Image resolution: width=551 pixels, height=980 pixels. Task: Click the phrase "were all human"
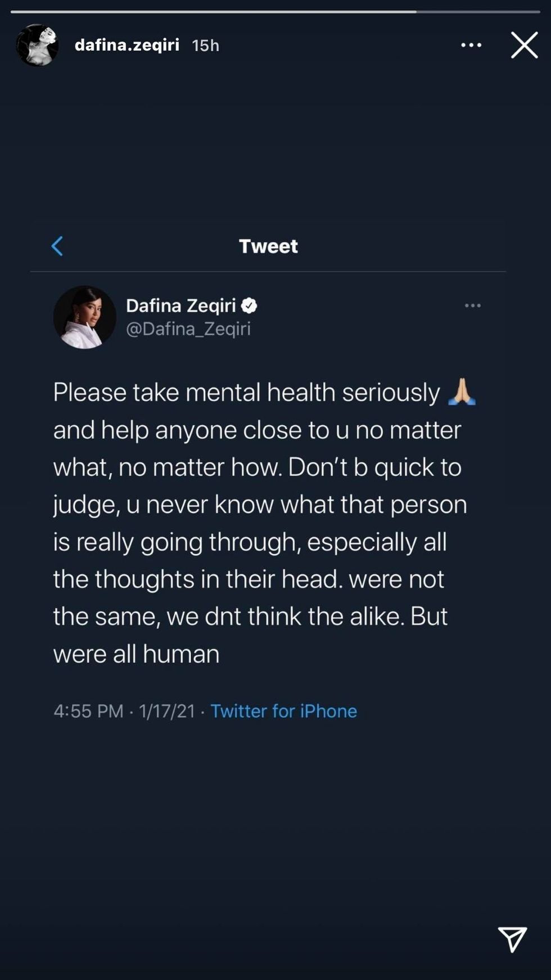[x=136, y=654]
